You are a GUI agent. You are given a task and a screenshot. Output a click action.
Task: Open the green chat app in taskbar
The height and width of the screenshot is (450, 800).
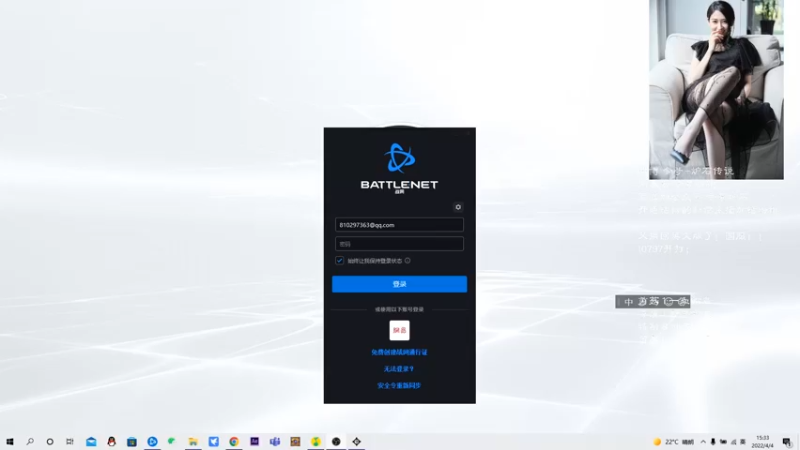(172, 441)
